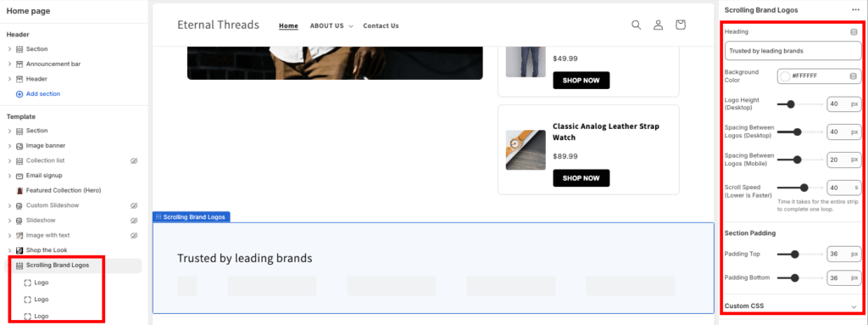Screen dimensions: 868x325
Task: Click the Custom Slideshow icon
Action: click(x=19, y=205)
